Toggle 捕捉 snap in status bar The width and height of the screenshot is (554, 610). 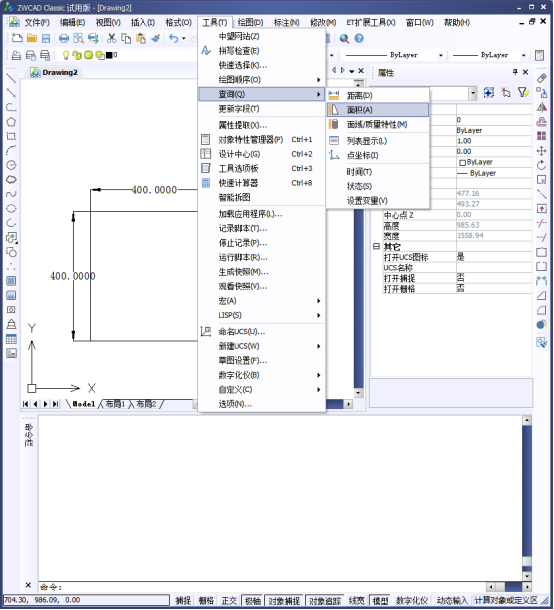(x=183, y=601)
